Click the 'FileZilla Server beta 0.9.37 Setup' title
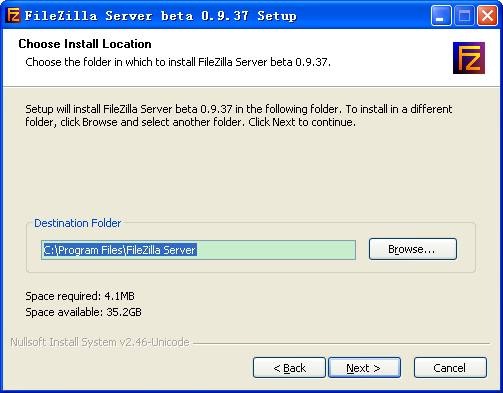 click(161, 16)
